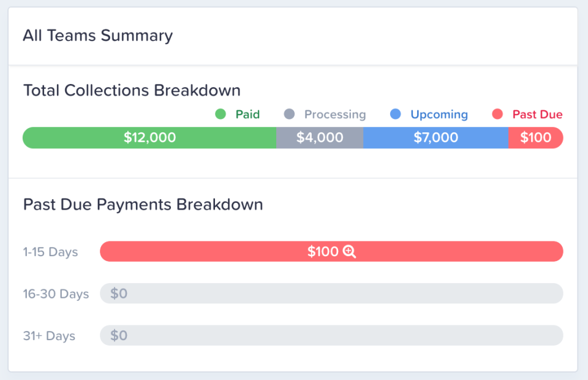Click the magnifier icon on $100 bar
The height and width of the screenshot is (380, 588).
(x=350, y=252)
